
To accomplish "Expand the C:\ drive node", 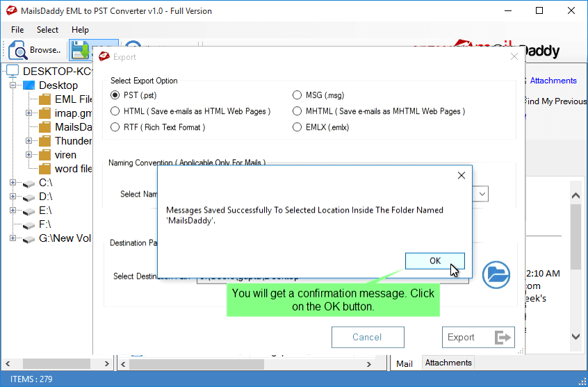I will pyautogui.click(x=13, y=183).
